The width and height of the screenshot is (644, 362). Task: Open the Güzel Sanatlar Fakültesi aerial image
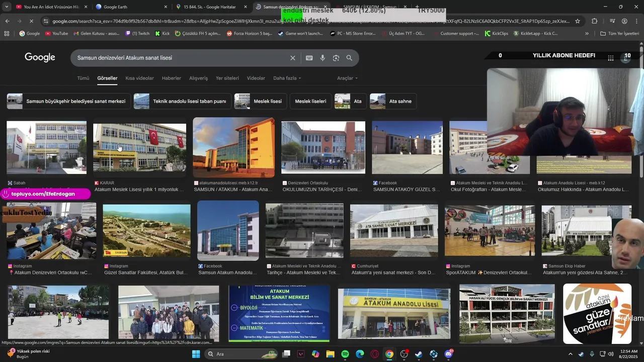click(x=146, y=230)
